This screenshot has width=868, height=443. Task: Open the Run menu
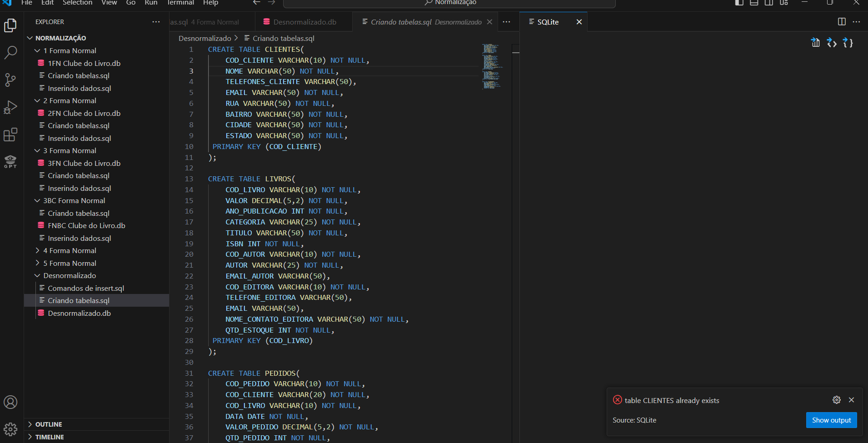click(x=151, y=2)
